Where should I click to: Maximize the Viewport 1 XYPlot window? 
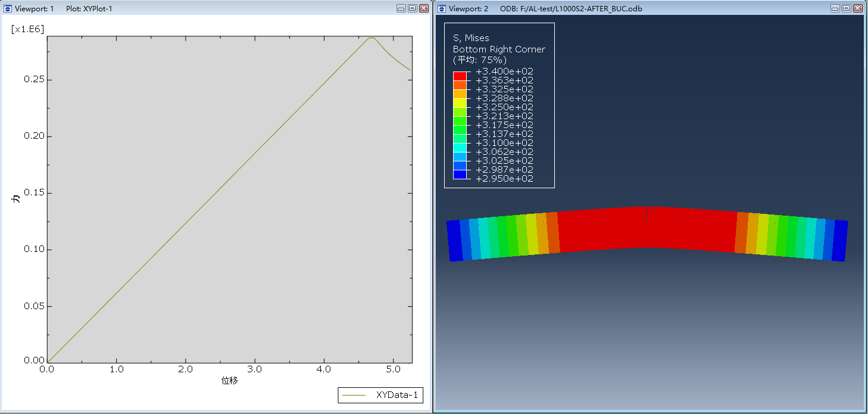412,8
